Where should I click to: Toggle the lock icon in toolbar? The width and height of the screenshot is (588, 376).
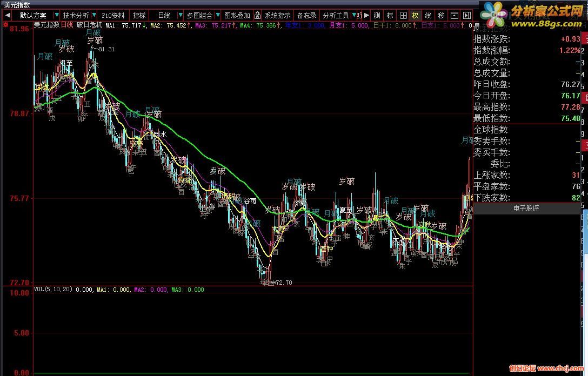click(x=258, y=15)
